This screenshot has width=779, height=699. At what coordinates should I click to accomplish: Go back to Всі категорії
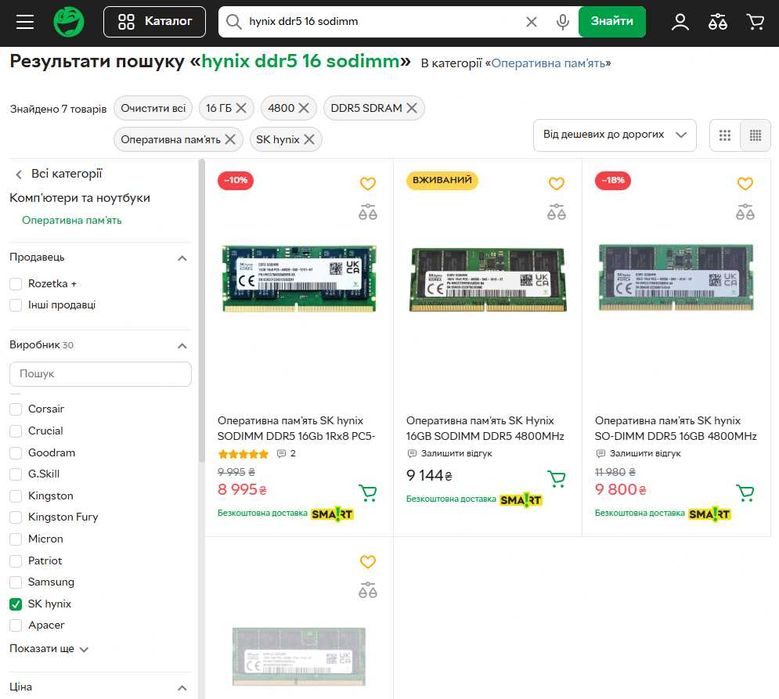click(x=59, y=173)
